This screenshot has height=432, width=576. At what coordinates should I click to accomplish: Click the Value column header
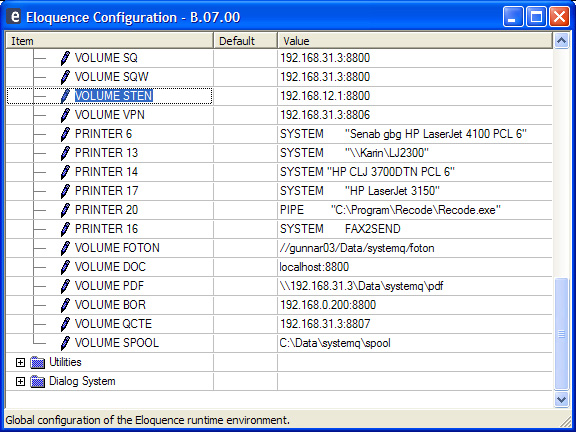point(415,40)
